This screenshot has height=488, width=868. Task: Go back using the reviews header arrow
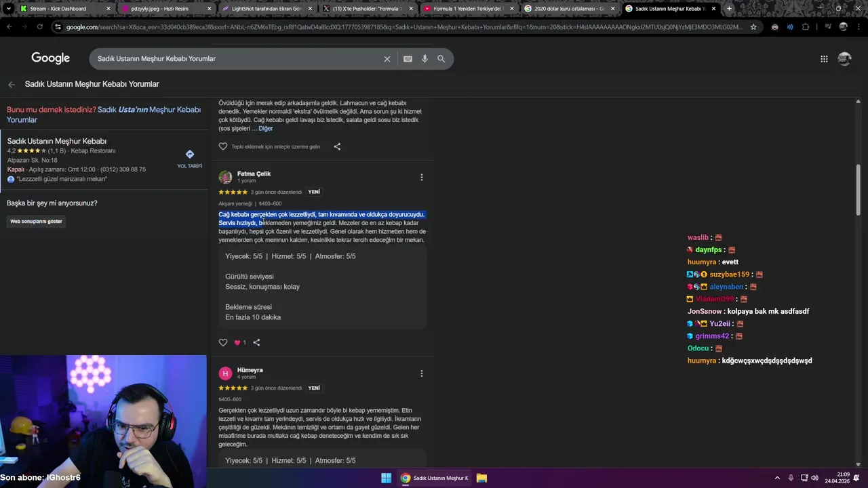(x=12, y=85)
